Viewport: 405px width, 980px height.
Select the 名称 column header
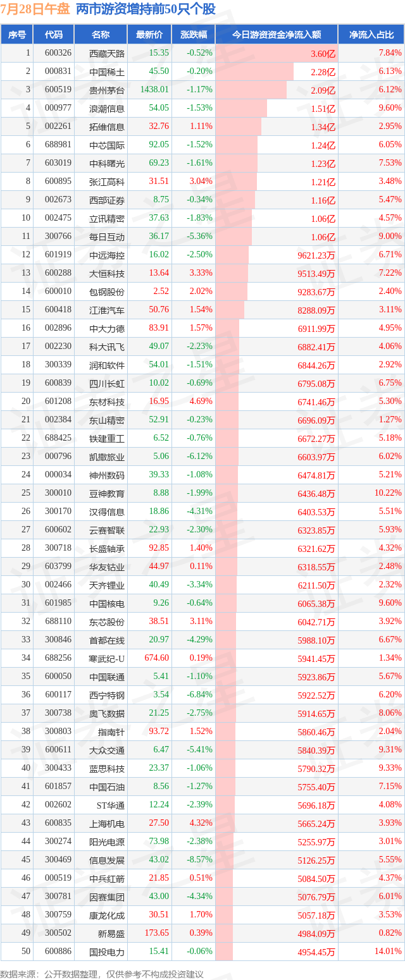[101, 35]
